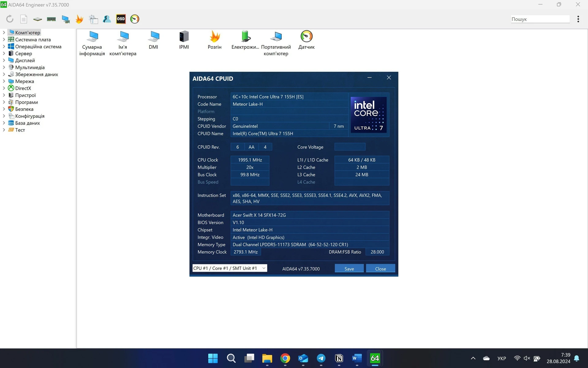Click the Intel Core Ultra 7 logo
This screenshot has width=588, height=368.
[x=368, y=115]
